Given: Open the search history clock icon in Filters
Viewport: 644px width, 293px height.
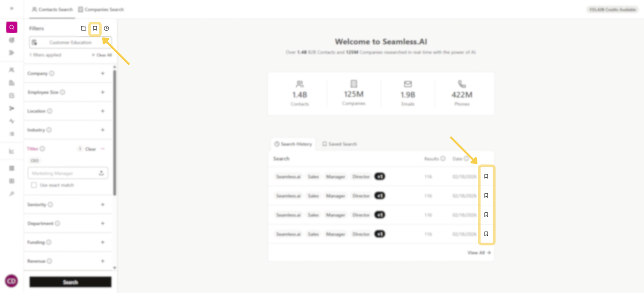Looking at the screenshot, I should click(106, 28).
